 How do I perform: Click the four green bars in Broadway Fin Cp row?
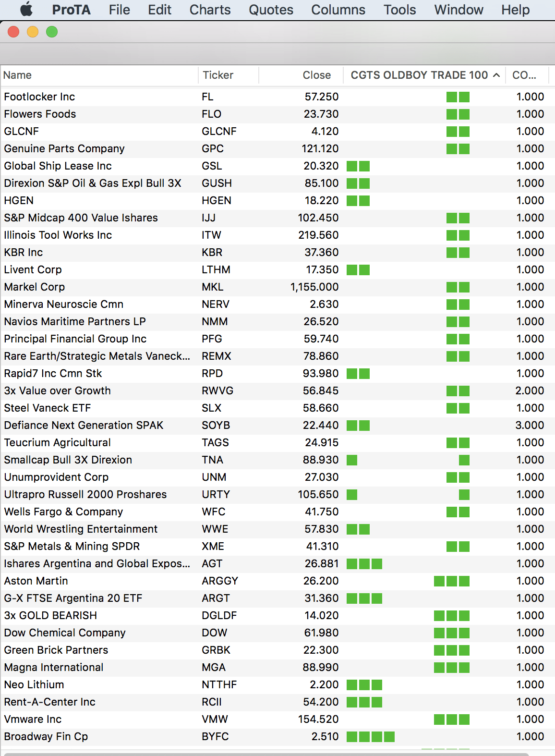click(x=371, y=737)
